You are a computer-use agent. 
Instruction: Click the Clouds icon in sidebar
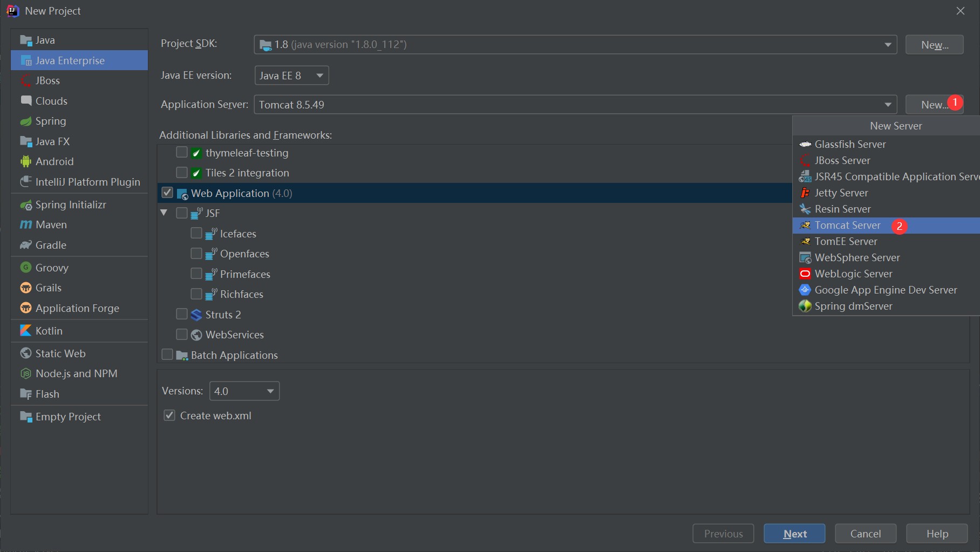coord(26,101)
